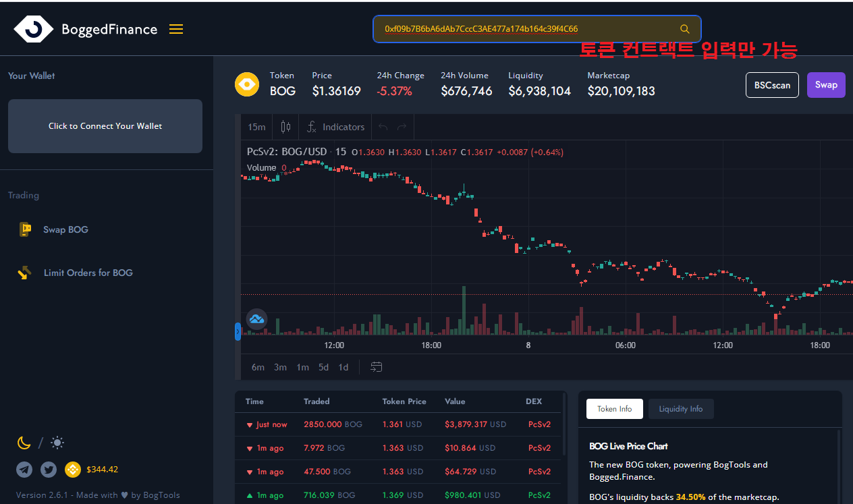
Task: Click the 2850.000 BOG trade row
Action: coord(397,424)
